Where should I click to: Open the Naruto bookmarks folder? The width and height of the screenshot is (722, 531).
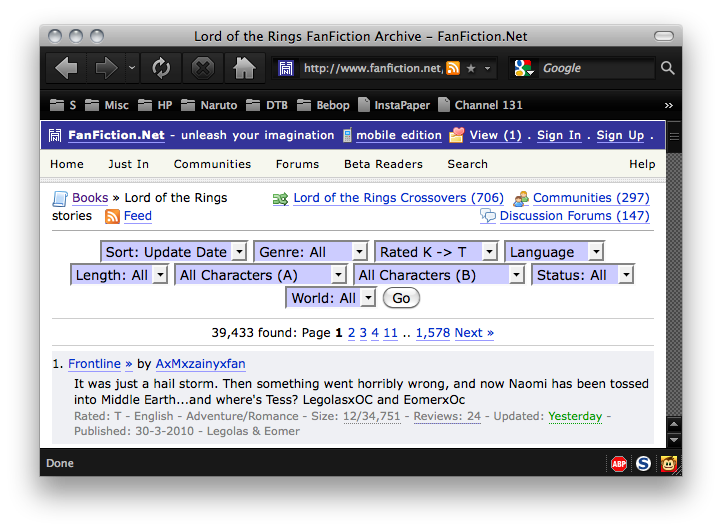tap(209, 105)
